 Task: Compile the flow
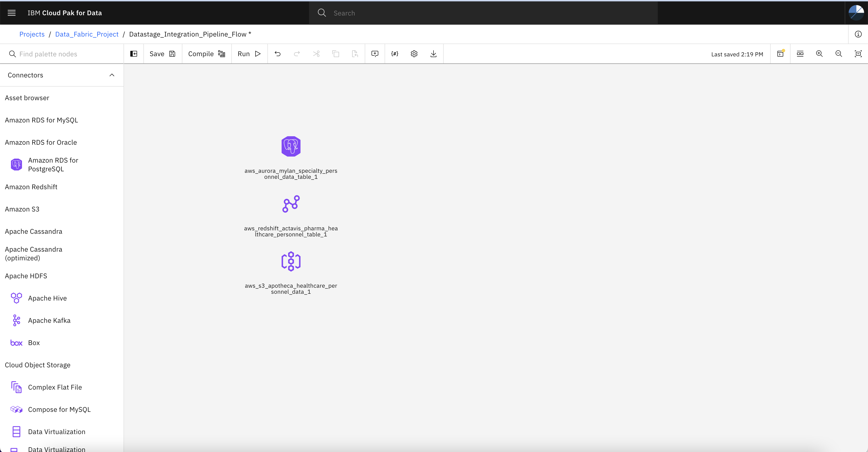tap(207, 54)
